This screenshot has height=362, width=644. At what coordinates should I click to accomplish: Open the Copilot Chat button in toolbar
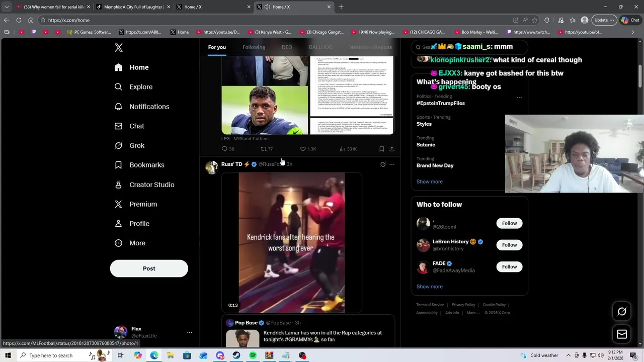click(x=630, y=20)
